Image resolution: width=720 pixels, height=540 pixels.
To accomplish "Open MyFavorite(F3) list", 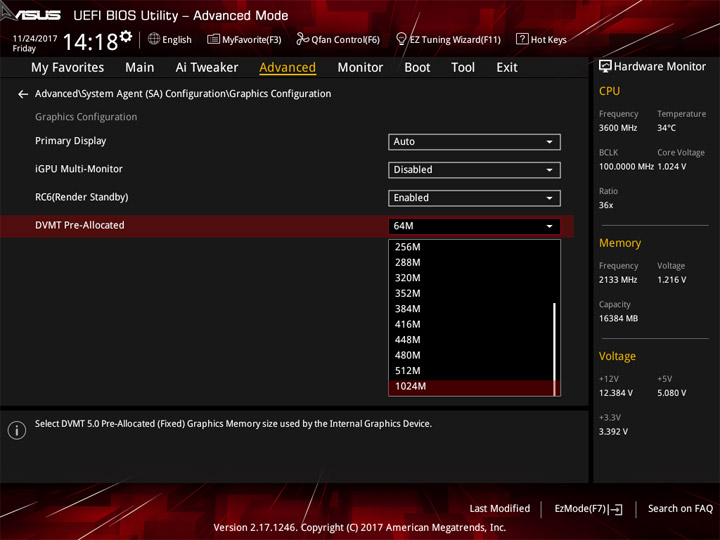I will [x=244, y=39].
